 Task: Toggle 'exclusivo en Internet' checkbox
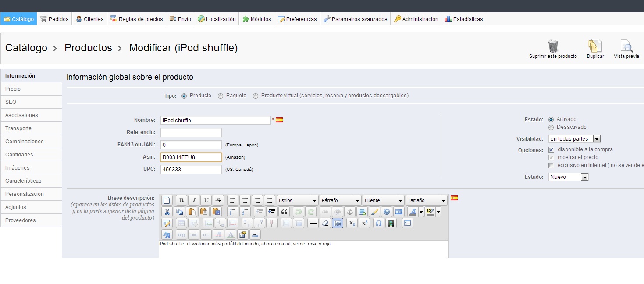point(551,166)
